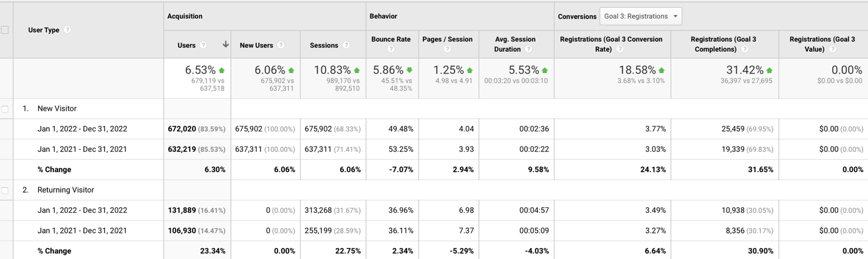
Task: Click the New Visitor row label
Action: [57, 109]
